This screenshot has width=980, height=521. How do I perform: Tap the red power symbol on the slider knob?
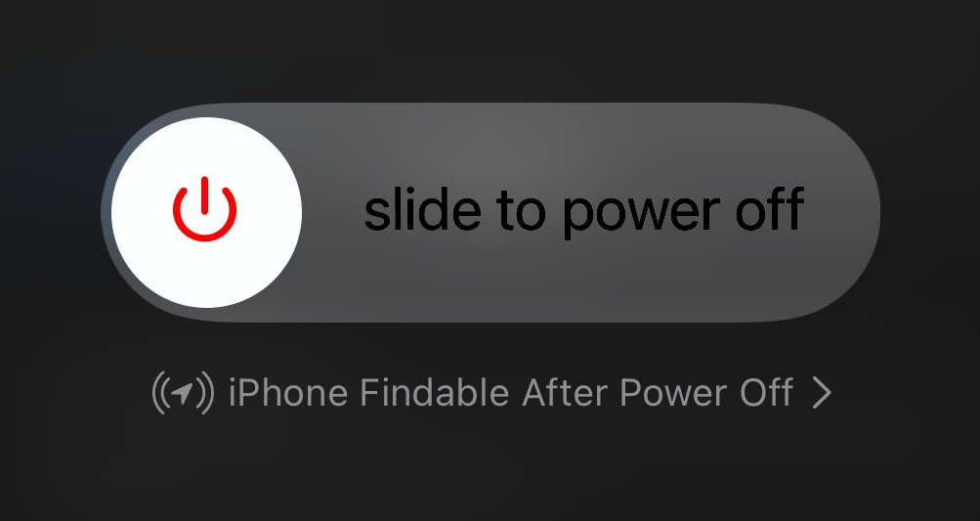pos(205,209)
